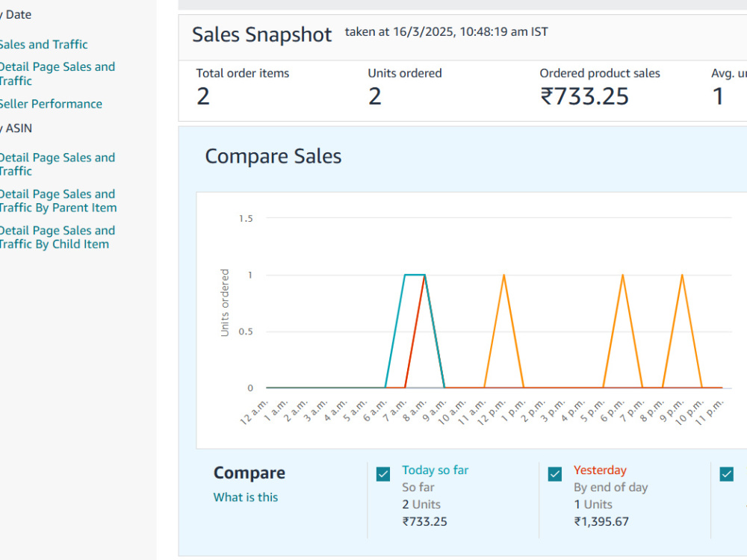This screenshot has width=747, height=560.
Task: Click the ₹733.25 ordered product sales value
Action: (584, 96)
